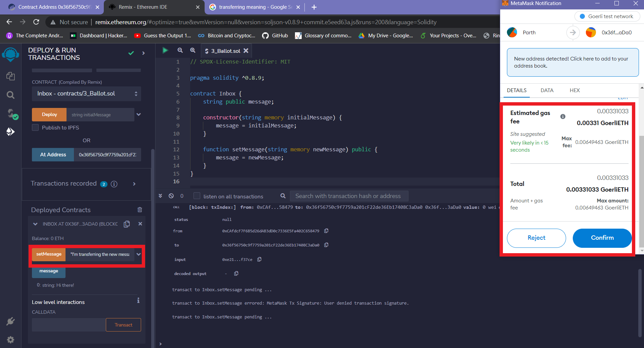Focus the terminal transaction search field
The image size is (644, 348).
coord(349,196)
